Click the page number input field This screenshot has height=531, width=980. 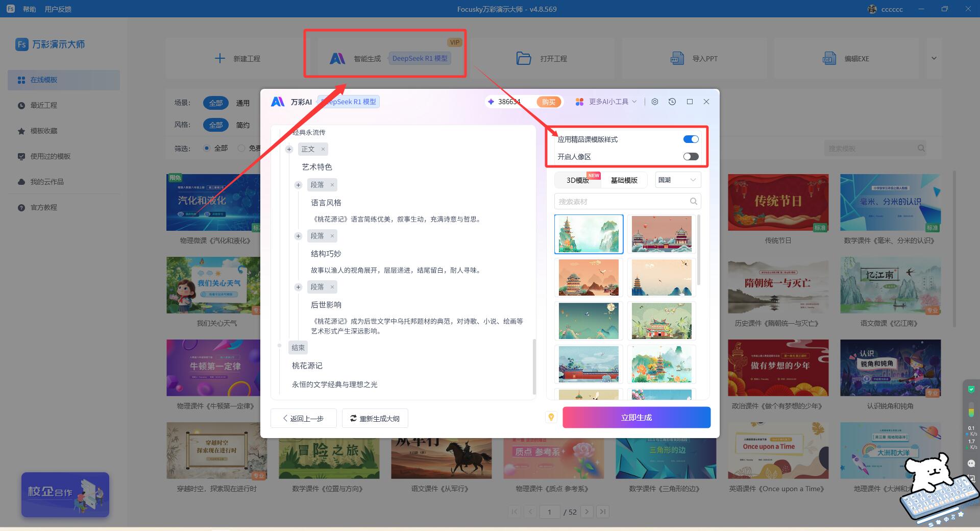[x=550, y=512]
